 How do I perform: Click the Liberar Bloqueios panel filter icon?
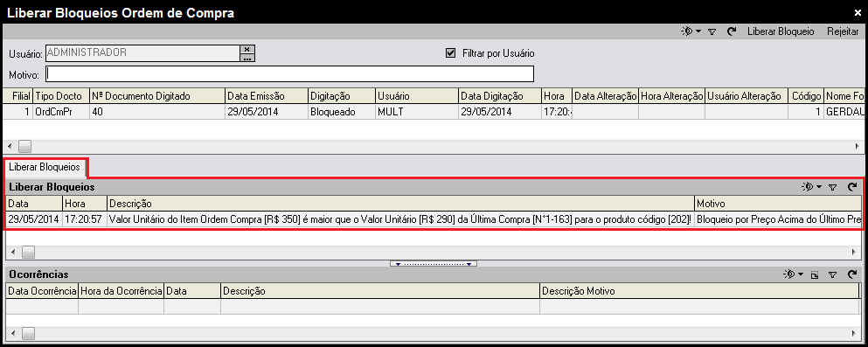[832, 188]
